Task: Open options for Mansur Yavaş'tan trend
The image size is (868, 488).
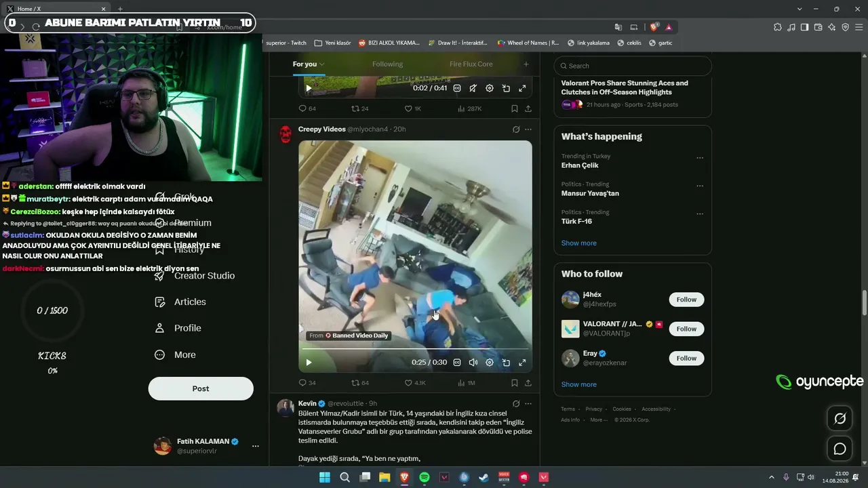Action: tap(700, 186)
